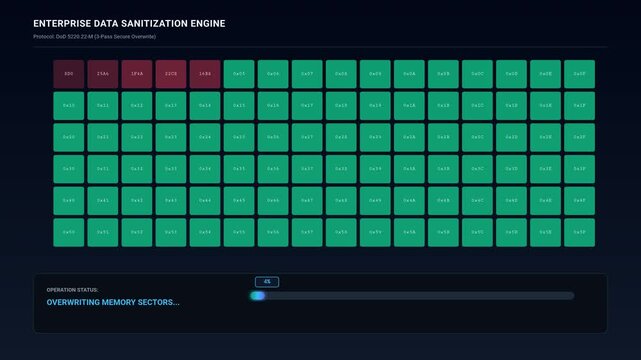Screen dimensions: 641x360
Task: Select memory sector 0x2A
Action: (x=409, y=137)
